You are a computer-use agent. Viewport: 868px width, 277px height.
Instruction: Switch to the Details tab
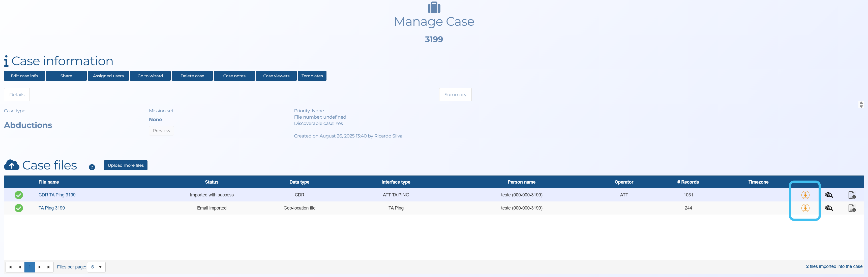17,95
